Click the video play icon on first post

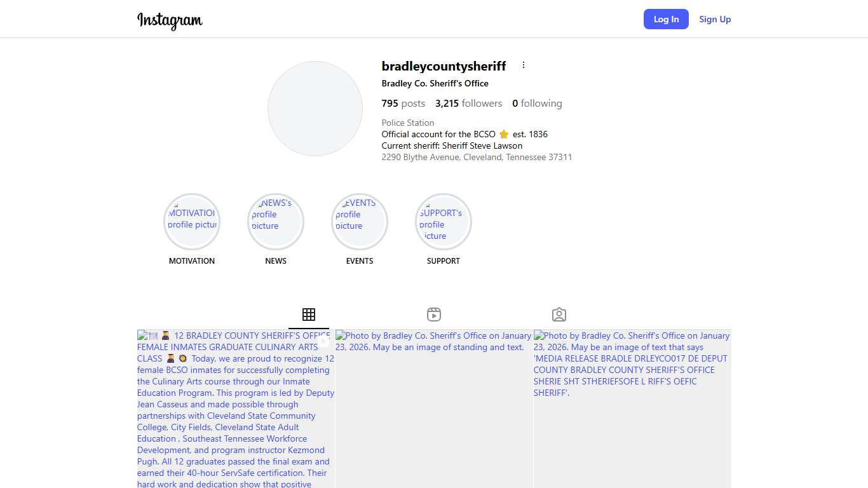pos(323,341)
